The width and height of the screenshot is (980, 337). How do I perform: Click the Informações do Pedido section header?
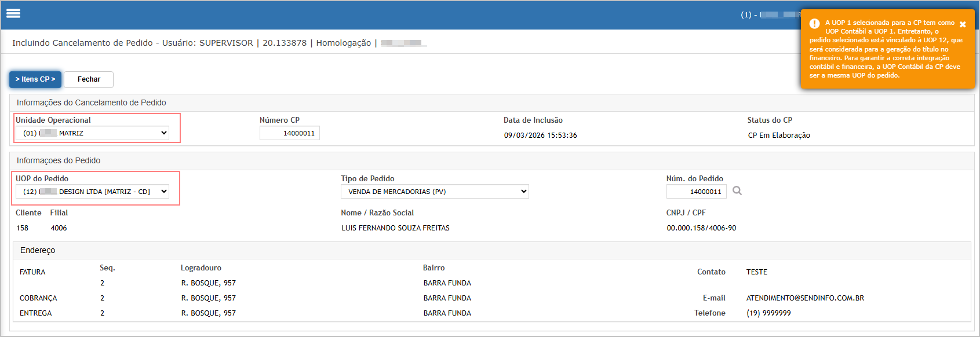point(59,160)
